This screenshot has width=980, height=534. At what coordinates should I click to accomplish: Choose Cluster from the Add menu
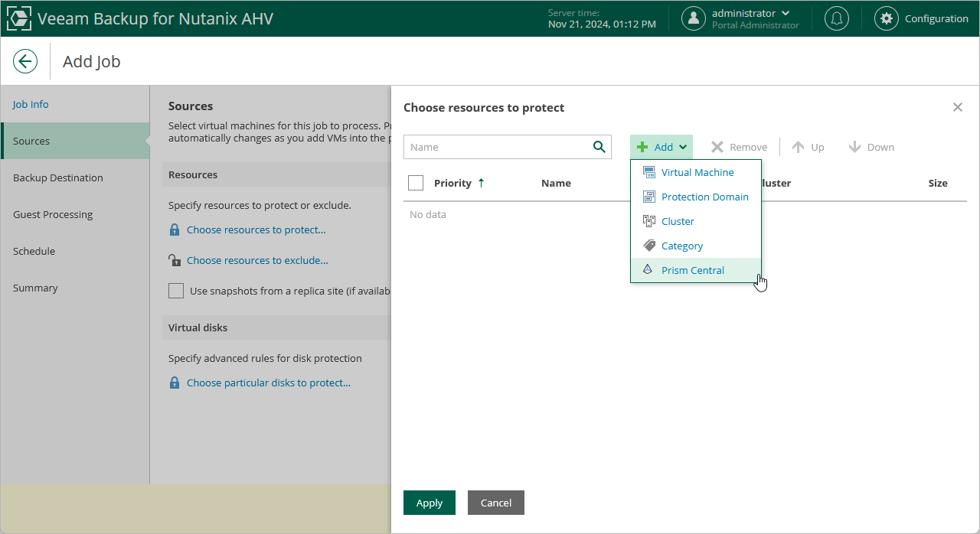[696, 221]
